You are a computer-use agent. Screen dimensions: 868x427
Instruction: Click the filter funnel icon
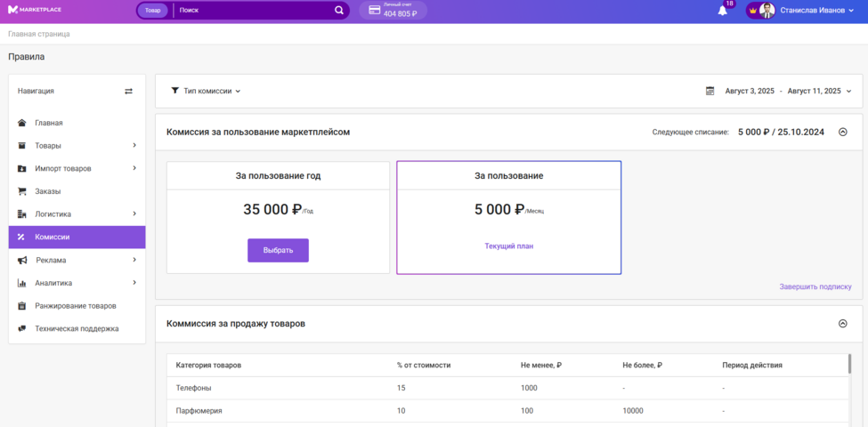point(174,91)
